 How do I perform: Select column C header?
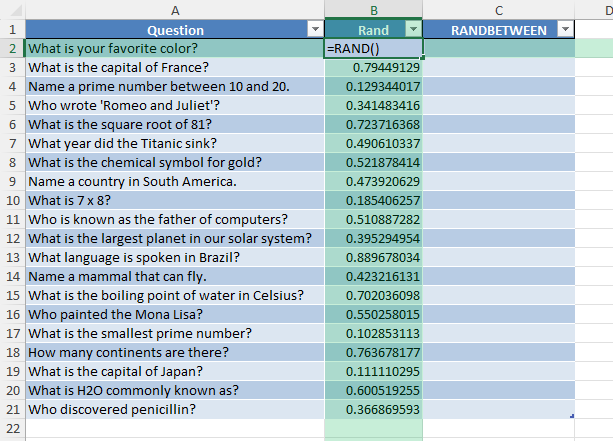click(x=499, y=10)
